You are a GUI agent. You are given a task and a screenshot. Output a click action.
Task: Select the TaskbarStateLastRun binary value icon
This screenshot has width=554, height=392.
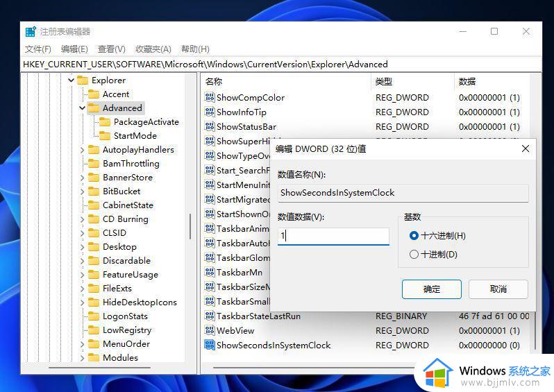pyautogui.click(x=210, y=316)
